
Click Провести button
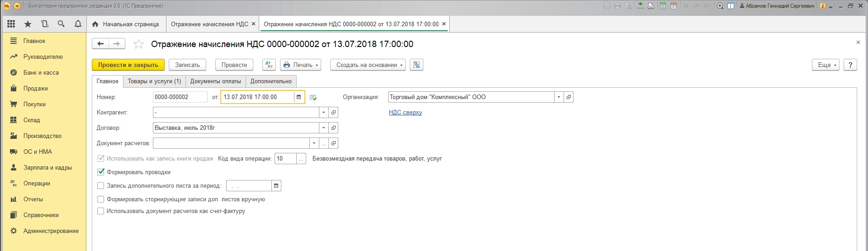234,65
